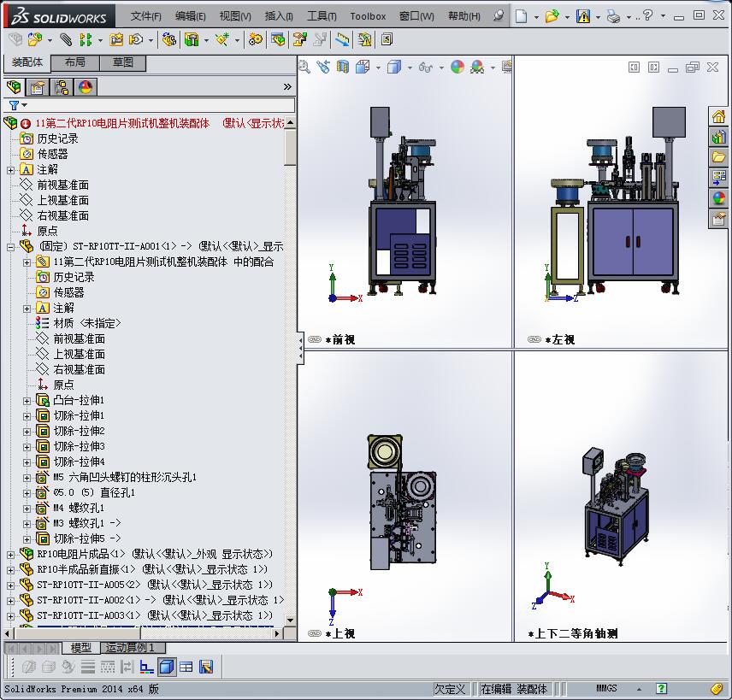Click the Mate paperclip icon
This screenshot has height=700, width=732.
tap(66, 39)
